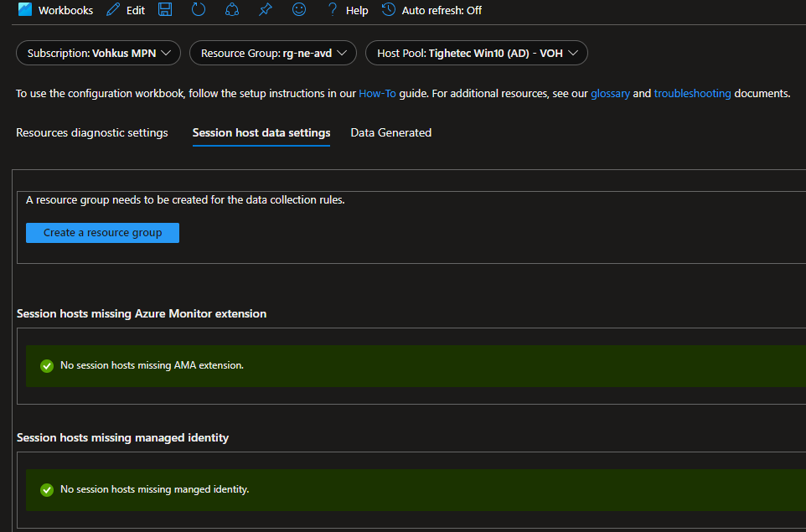Switch to the Data Generated tab
This screenshot has height=532, width=806.
point(390,132)
